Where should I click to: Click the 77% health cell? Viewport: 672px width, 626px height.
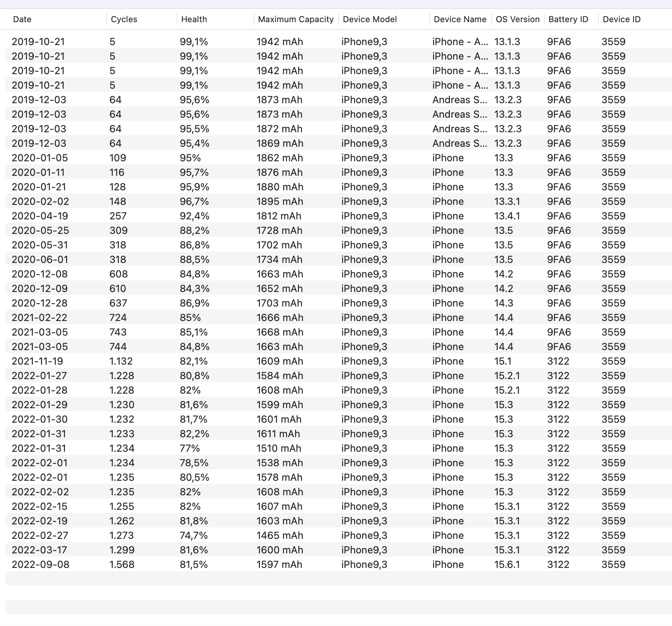pos(190,448)
